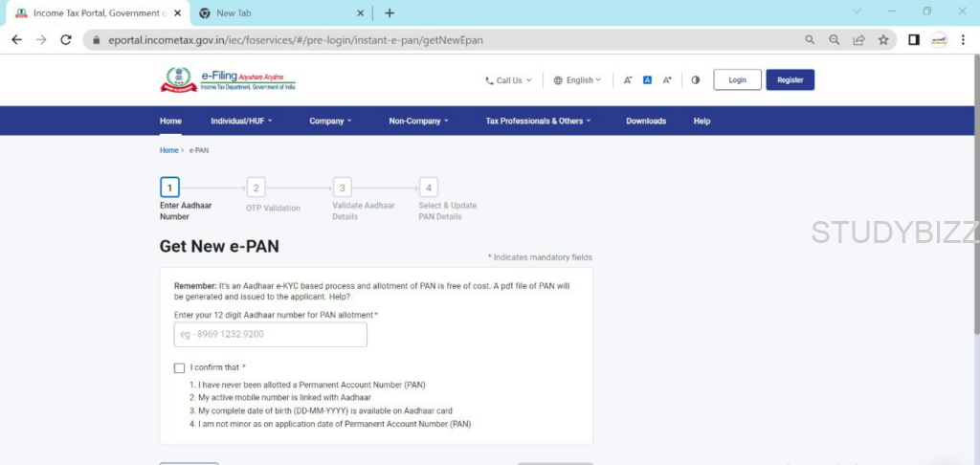Open the browser side panel
Image resolution: width=980 pixels, height=465 pixels.
[913, 40]
